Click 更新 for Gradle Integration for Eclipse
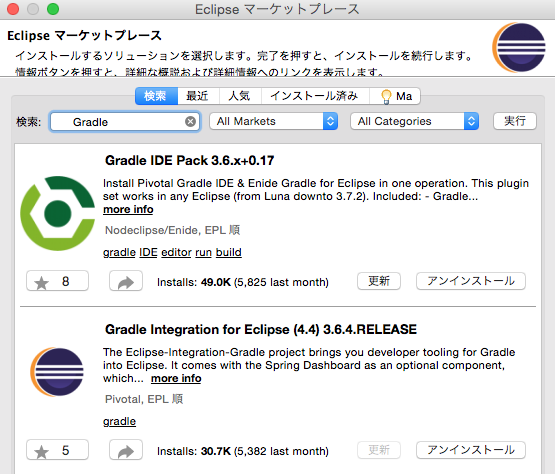 379,450
